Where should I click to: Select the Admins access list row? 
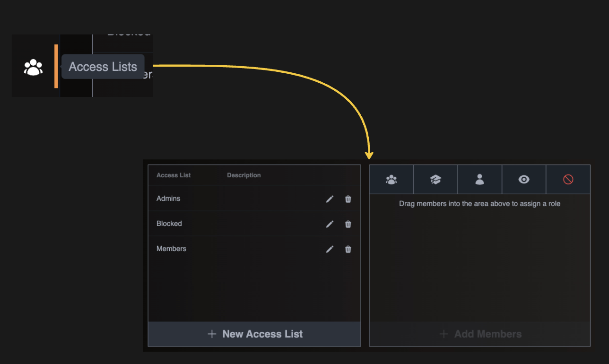click(x=168, y=199)
